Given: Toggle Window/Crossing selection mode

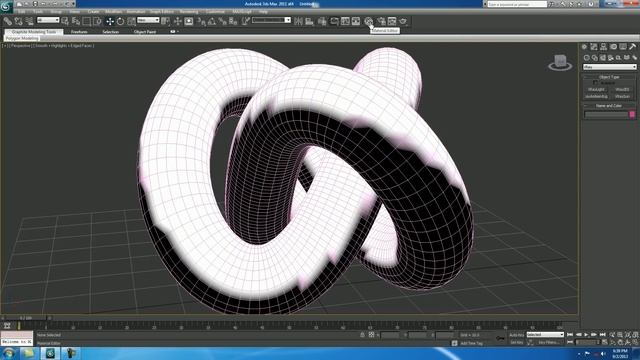Looking at the screenshot, I should pyautogui.click(x=97, y=21).
